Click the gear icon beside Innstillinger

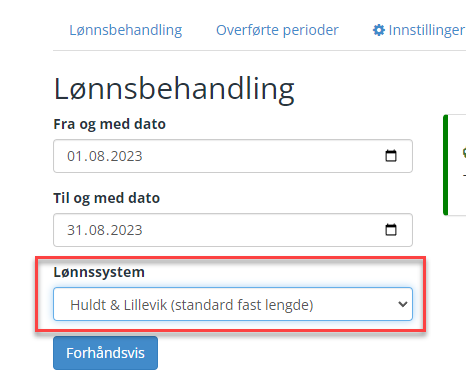379,30
